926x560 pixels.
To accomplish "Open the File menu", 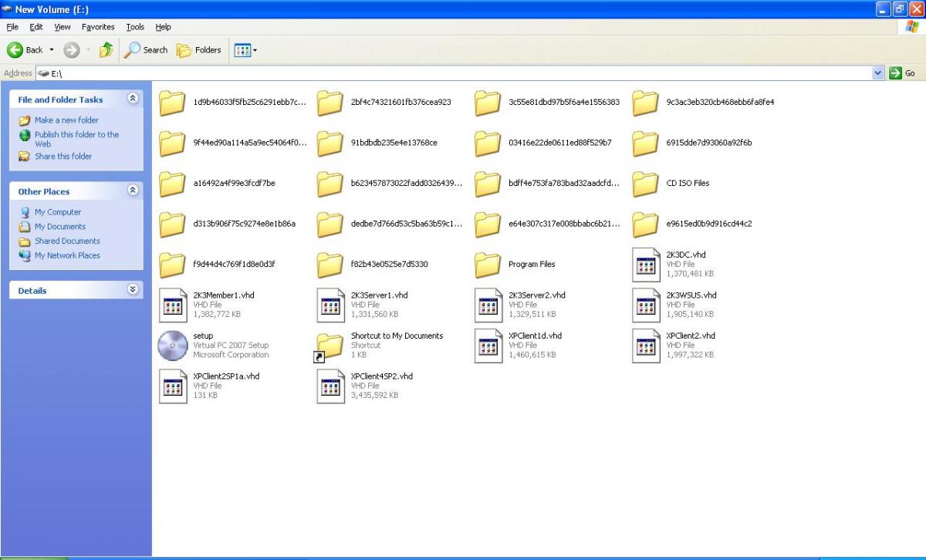I will (12, 27).
